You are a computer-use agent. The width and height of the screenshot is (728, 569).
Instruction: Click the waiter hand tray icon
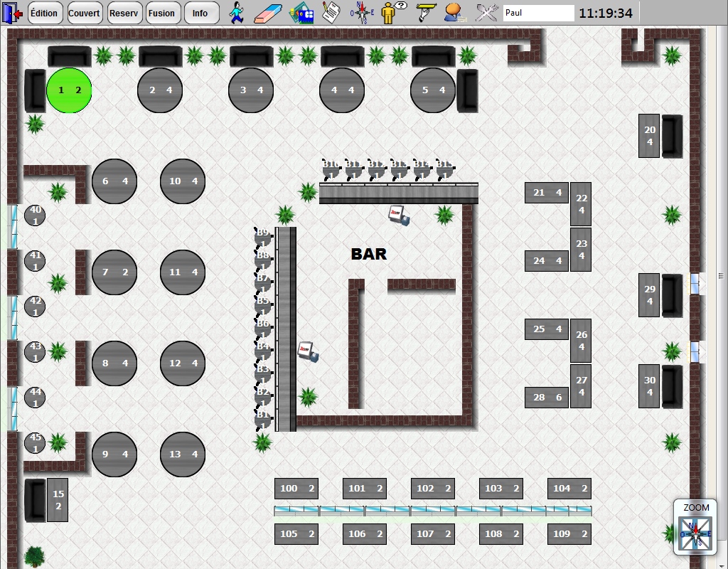coord(424,12)
